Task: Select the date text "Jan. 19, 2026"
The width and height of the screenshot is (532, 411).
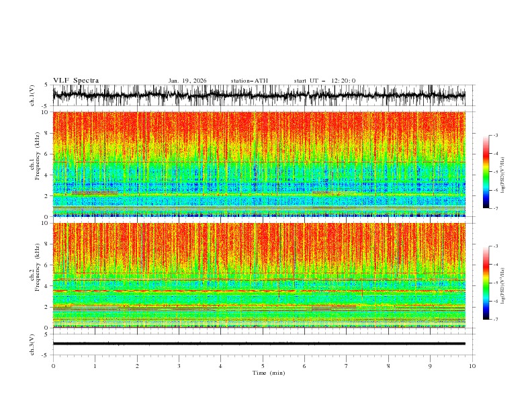Action: pos(187,81)
